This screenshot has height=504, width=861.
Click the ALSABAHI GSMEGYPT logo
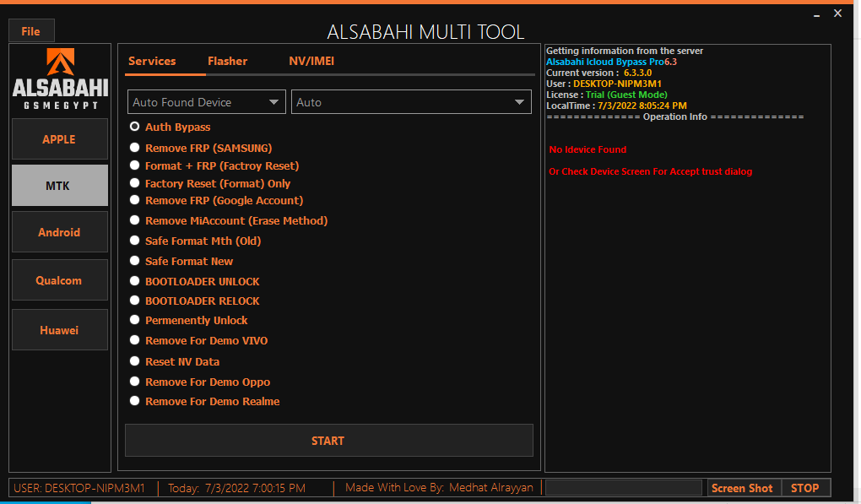coord(59,79)
